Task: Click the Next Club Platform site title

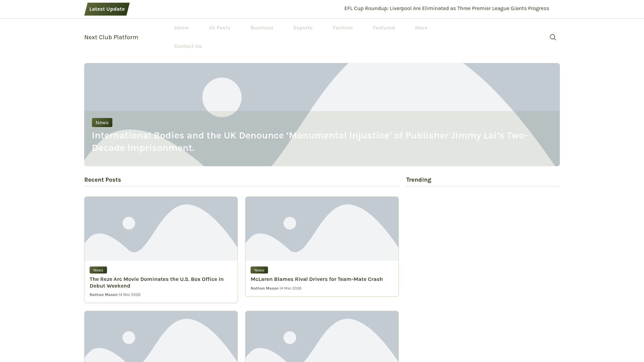Action: click(111, 37)
